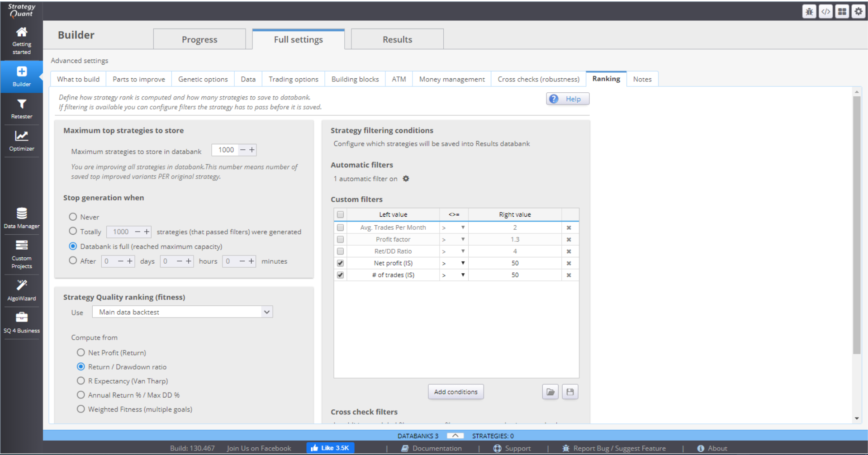
Task: Click the Facebook Like 3.5K button
Action: coord(330,448)
